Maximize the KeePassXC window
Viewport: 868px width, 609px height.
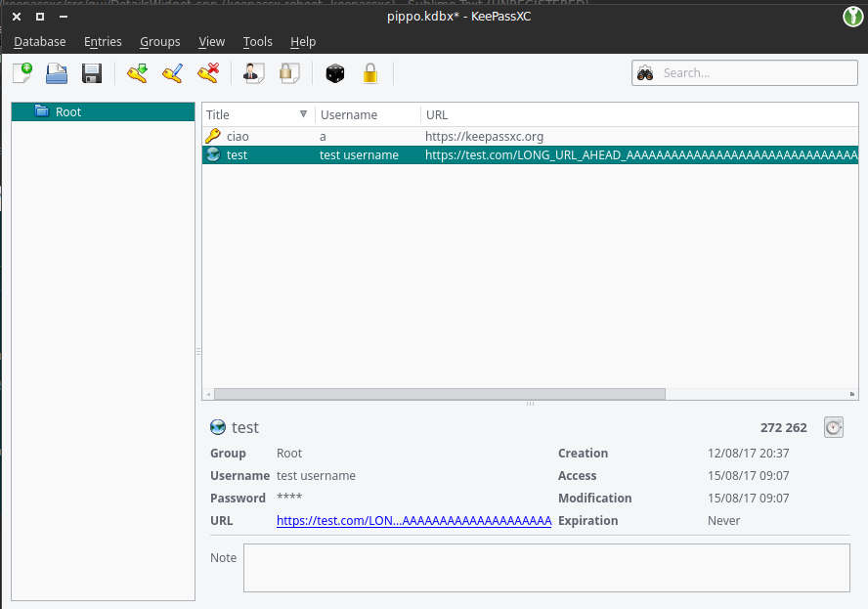pyautogui.click(x=40, y=17)
